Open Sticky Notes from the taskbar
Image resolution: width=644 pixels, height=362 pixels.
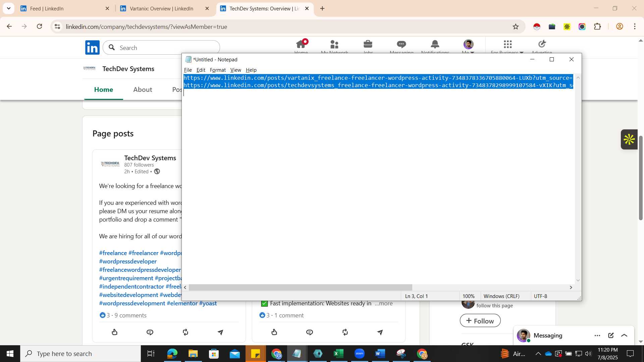click(256, 354)
